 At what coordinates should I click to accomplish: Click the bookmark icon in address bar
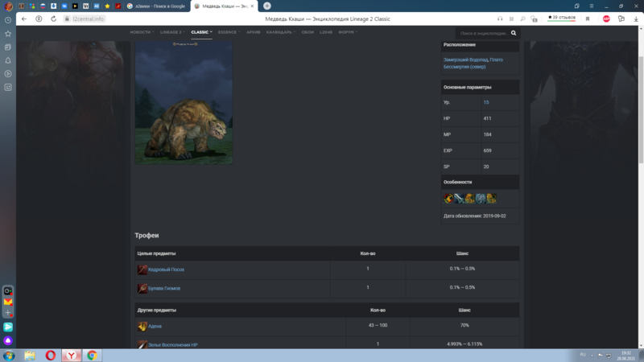588,19
